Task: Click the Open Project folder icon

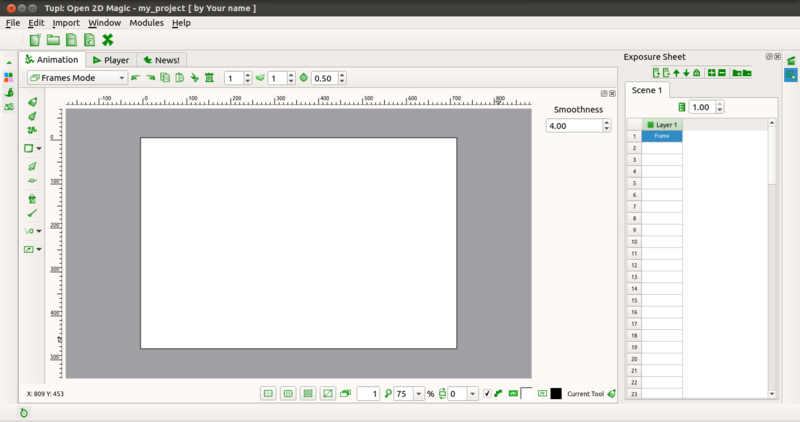Action: (x=53, y=40)
